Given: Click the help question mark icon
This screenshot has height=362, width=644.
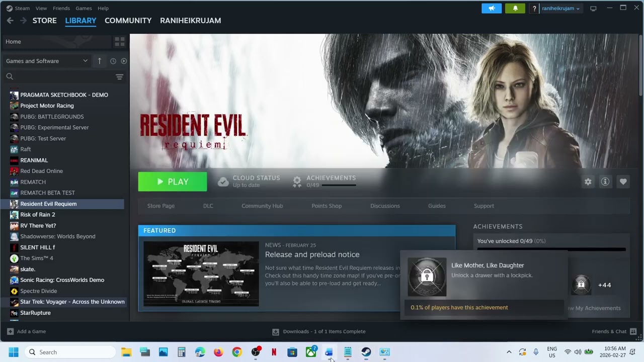Looking at the screenshot, I should [534, 9].
